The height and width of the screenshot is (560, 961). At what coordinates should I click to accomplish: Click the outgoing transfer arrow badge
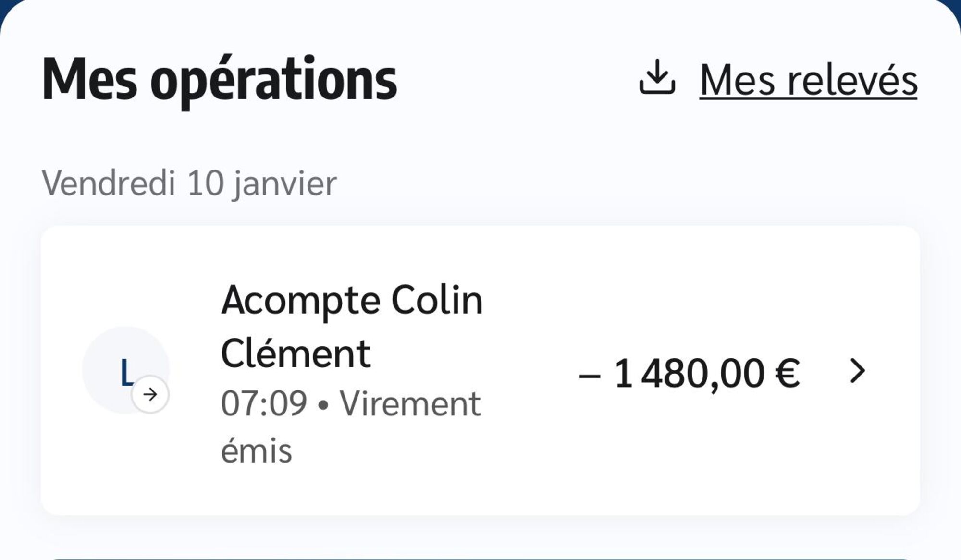[x=150, y=394]
